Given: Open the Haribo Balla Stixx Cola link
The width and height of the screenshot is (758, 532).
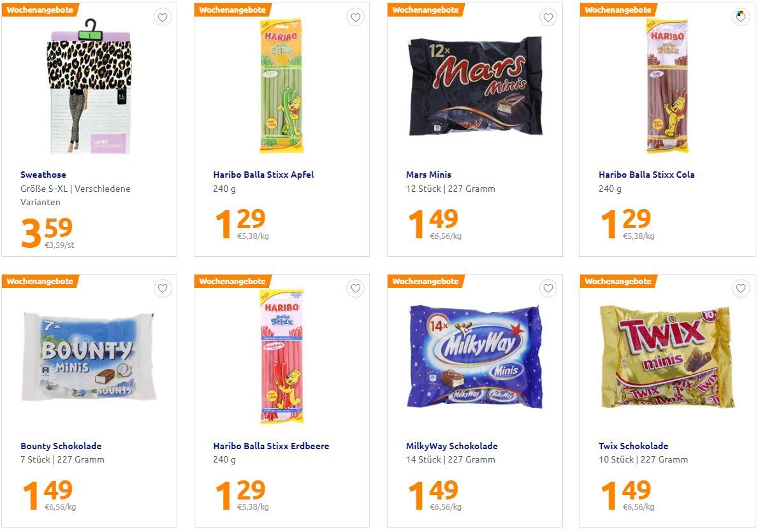Looking at the screenshot, I should point(646,175).
